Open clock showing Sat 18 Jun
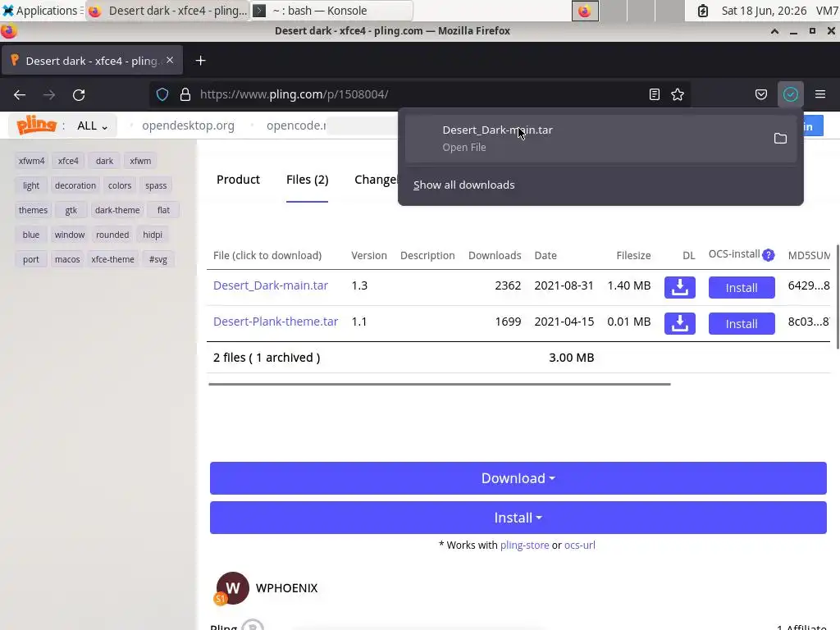This screenshot has width=840, height=630. (x=764, y=11)
